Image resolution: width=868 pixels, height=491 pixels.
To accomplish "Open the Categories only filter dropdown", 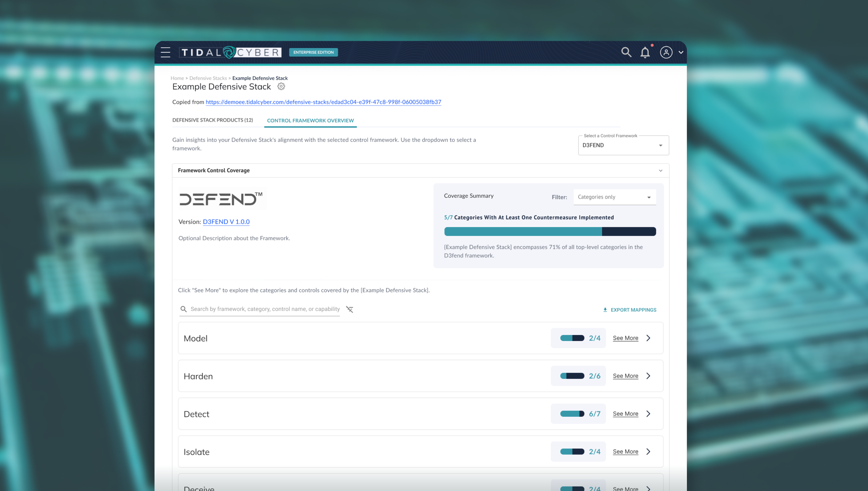I will coord(614,197).
